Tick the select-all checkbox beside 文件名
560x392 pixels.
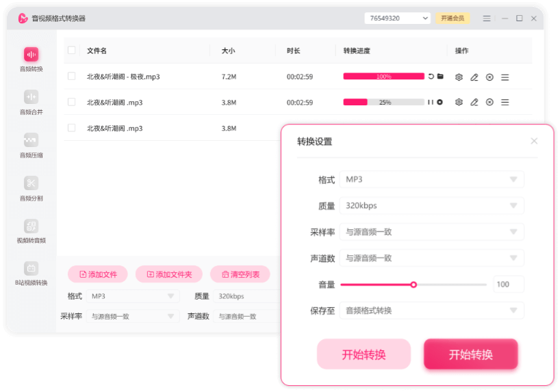72,51
